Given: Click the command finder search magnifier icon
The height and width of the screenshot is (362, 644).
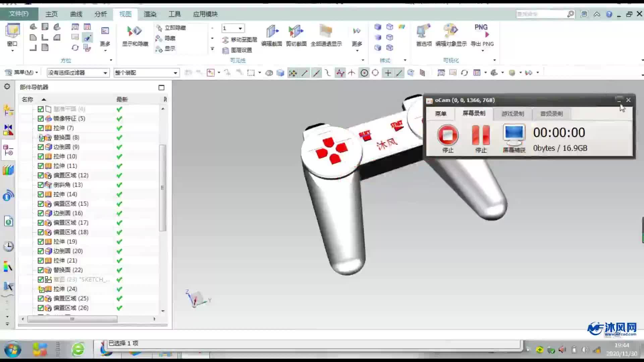Looking at the screenshot, I should [571, 14].
